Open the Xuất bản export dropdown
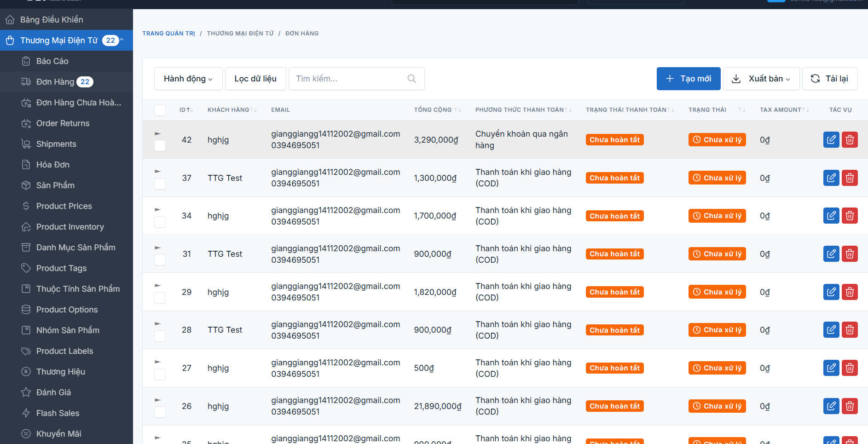868x444 pixels. (761, 79)
